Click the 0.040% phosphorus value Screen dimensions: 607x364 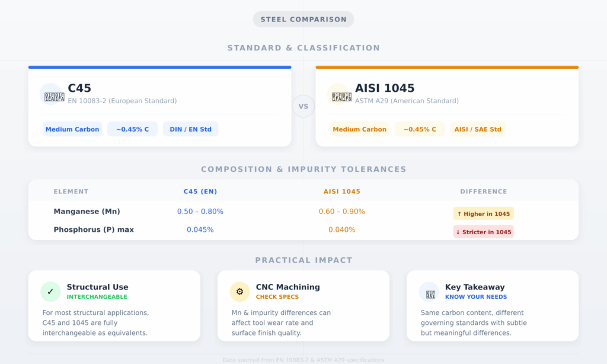[x=342, y=229]
